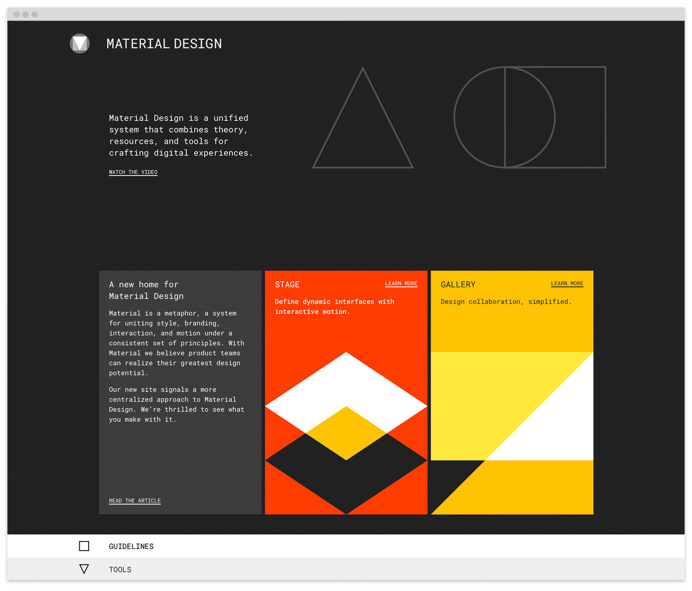Click the circle-and-square outline shape

(x=530, y=117)
